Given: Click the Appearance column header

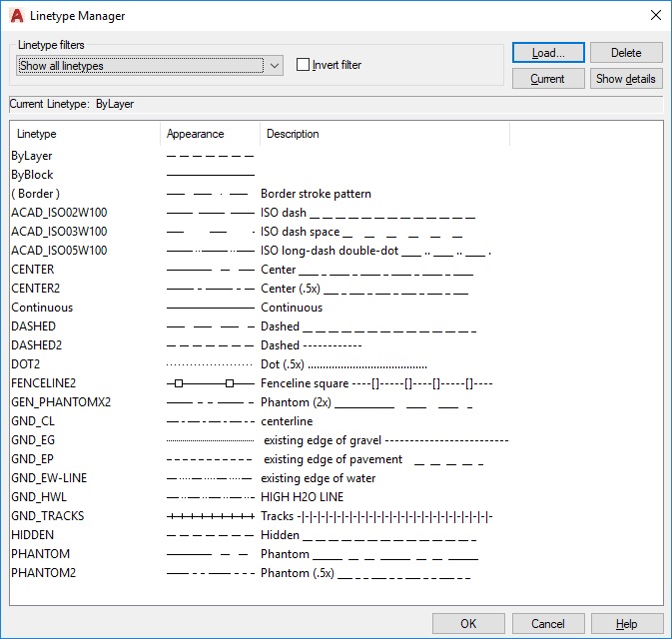Looking at the screenshot, I should [x=210, y=134].
